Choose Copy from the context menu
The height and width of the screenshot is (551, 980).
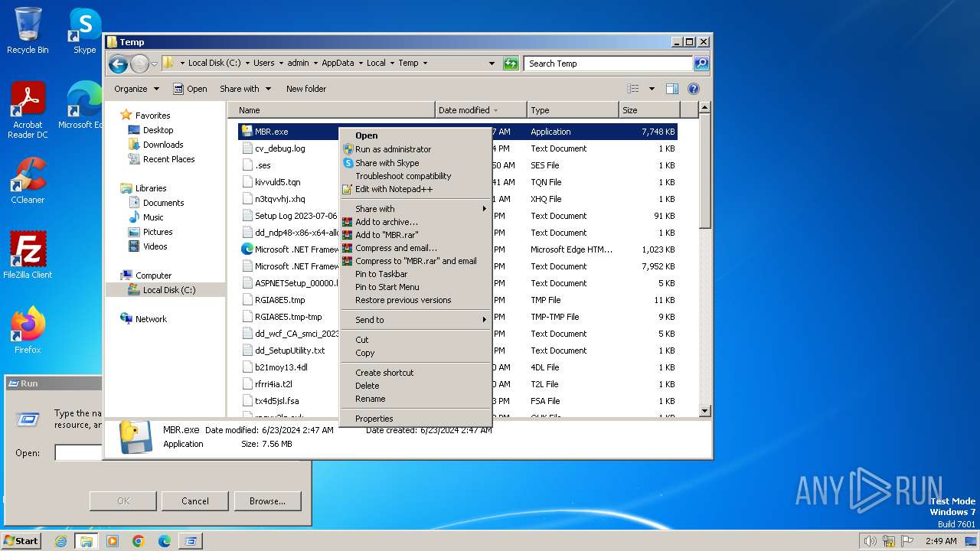(x=415, y=353)
